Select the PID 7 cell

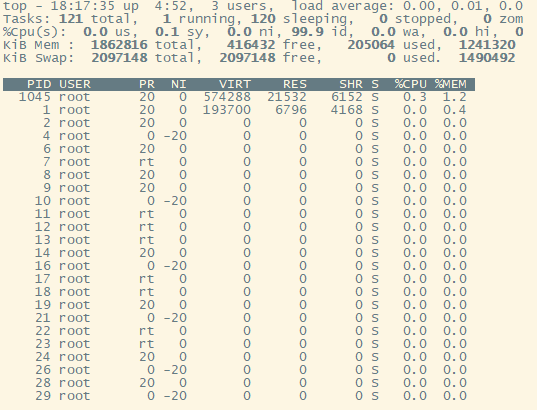tap(47, 162)
